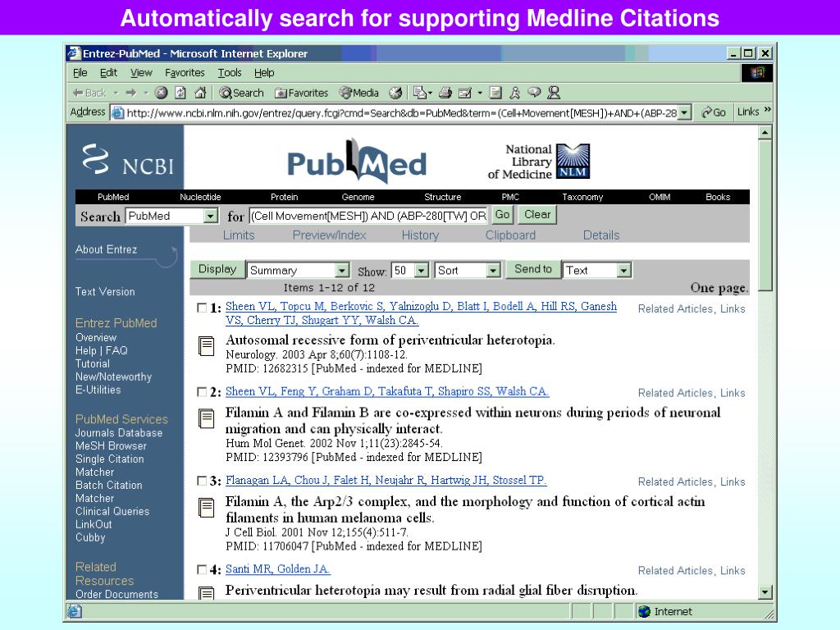Open the History clock icon
The width and height of the screenshot is (840, 630).
(395, 93)
